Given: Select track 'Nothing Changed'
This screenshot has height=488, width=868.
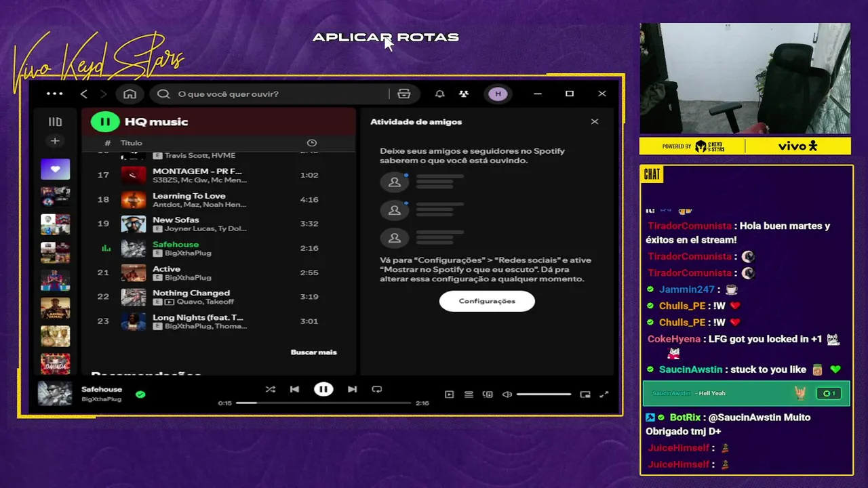Looking at the screenshot, I should 218,297.
